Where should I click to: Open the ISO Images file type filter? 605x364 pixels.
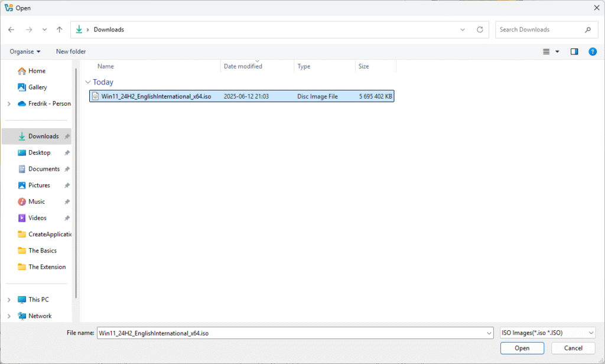(x=548, y=333)
